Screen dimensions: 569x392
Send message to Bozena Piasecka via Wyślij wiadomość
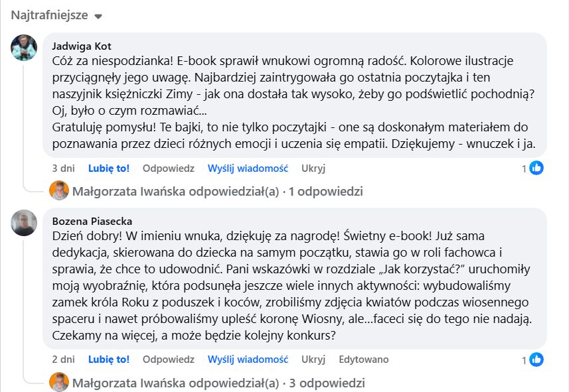click(x=248, y=359)
